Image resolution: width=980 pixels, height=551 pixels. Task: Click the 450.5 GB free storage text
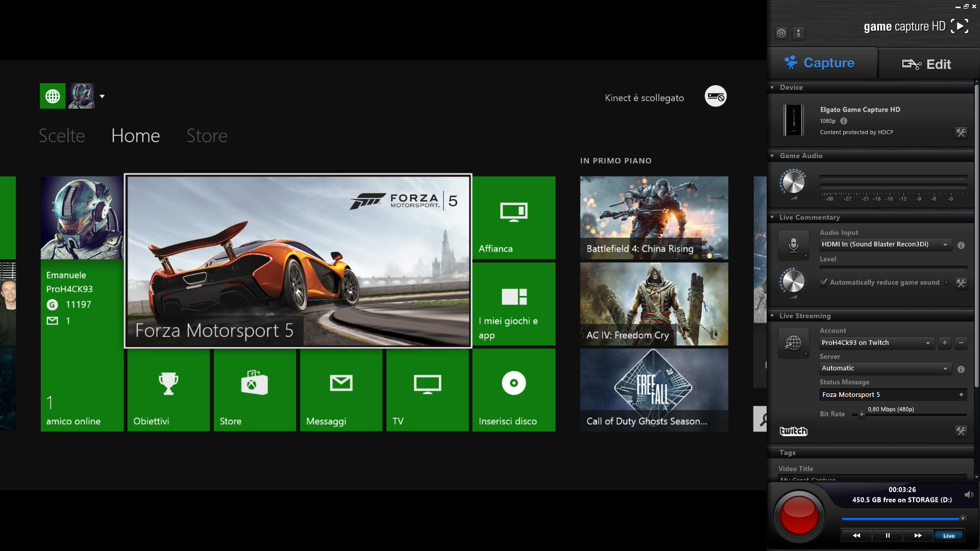click(902, 500)
